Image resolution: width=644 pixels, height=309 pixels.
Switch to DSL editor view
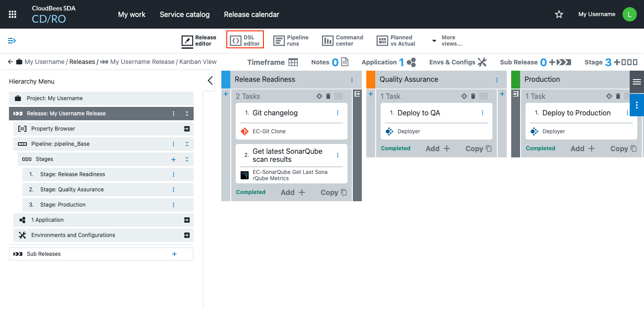(x=245, y=41)
